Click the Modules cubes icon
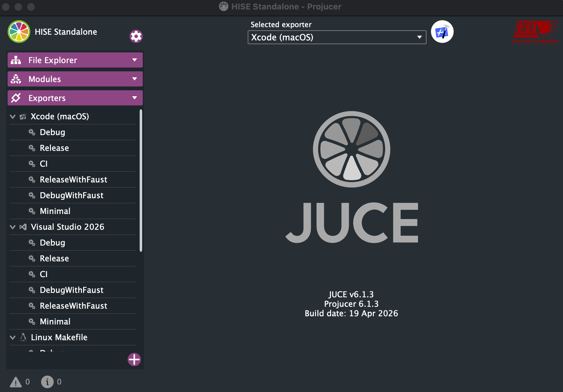This screenshot has height=392, width=563. pos(16,79)
